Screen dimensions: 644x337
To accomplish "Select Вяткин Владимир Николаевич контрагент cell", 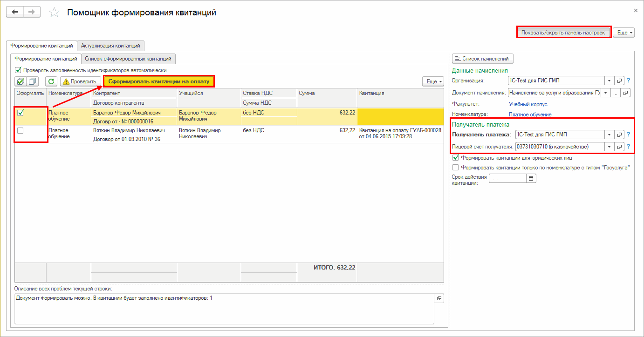I will [x=134, y=130].
